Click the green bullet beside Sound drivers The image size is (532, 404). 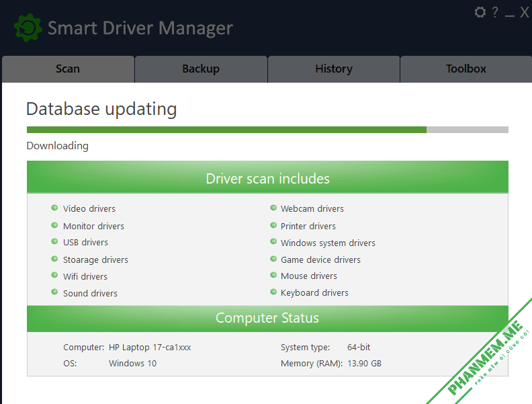pyautogui.click(x=54, y=292)
